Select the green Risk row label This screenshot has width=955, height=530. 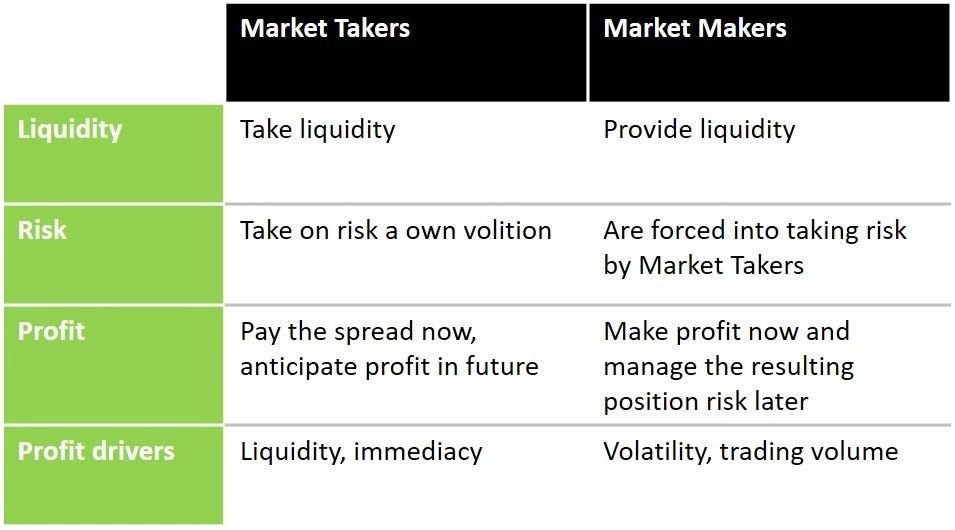(x=42, y=229)
